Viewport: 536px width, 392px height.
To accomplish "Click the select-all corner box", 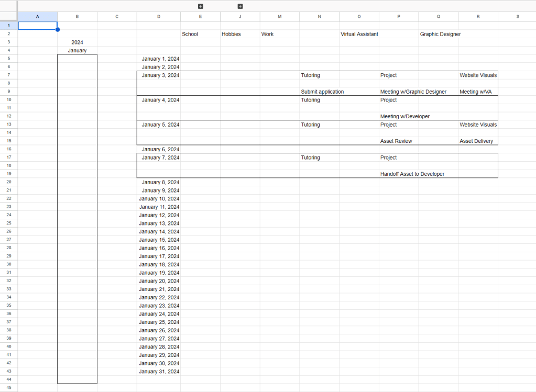I will [9, 17].
